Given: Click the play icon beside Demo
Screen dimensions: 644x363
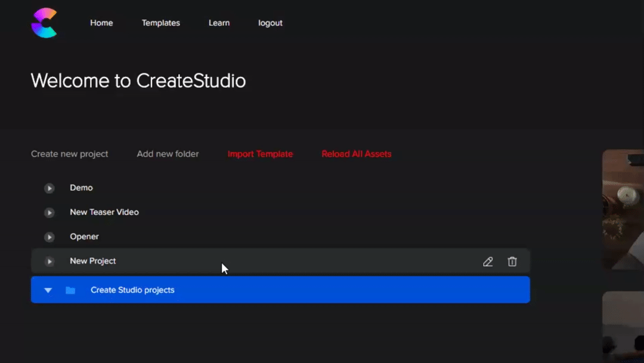Looking at the screenshot, I should tap(49, 188).
